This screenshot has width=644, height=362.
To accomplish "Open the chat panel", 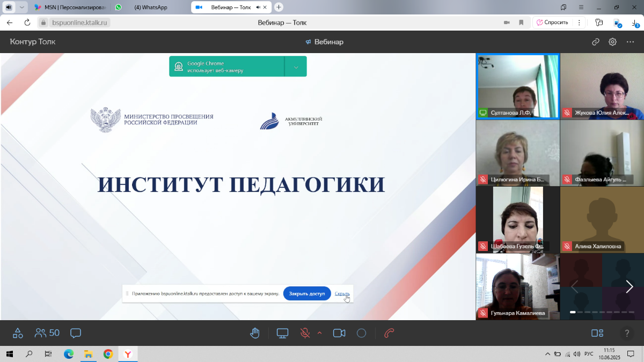I will click(x=76, y=333).
